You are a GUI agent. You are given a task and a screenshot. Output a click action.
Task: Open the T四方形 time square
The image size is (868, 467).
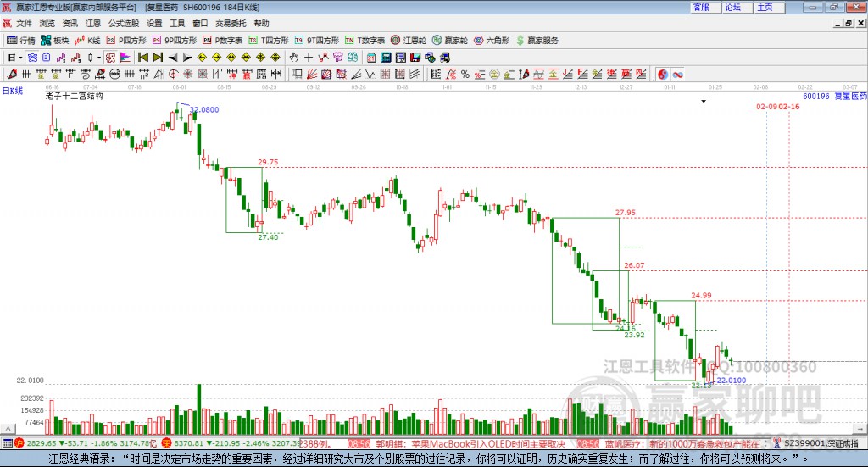click(269, 41)
